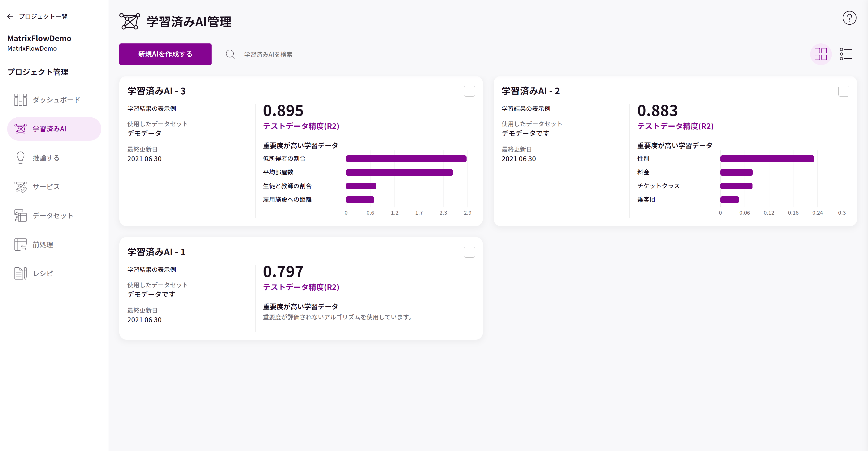This screenshot has width=868, height=451.
Task: Select the 学習済みAI sidebar item
Action: pos(54,129)
